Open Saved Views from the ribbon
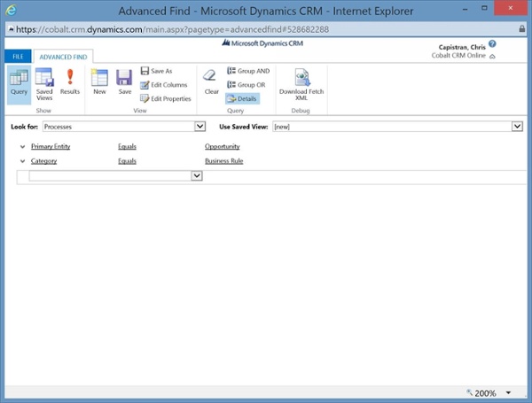Image resolution: width=532 pixels, height=403 pixels. coord(44,81)
